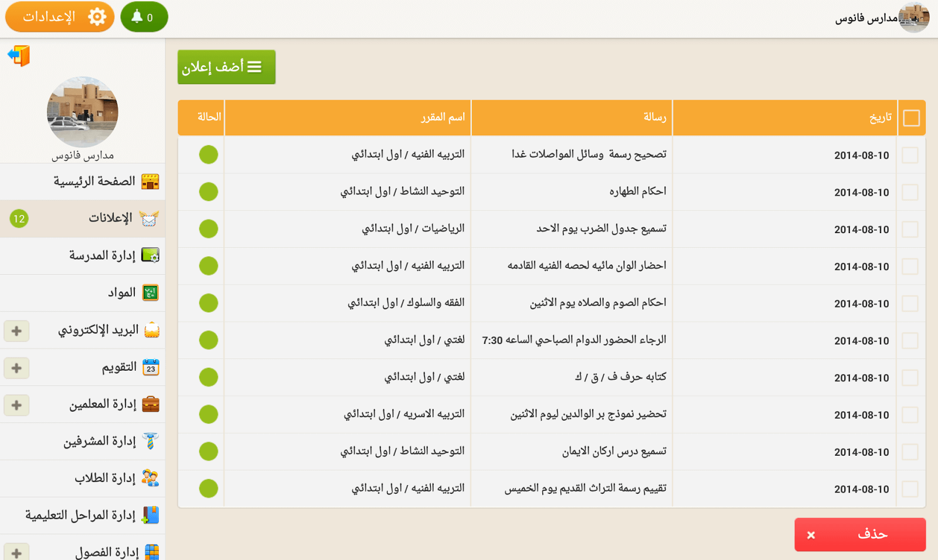
Task: Select checkbox for 'كتابه حرف ف / ق / ك' row
Action: pyautogui.click(x=910, y=378)
